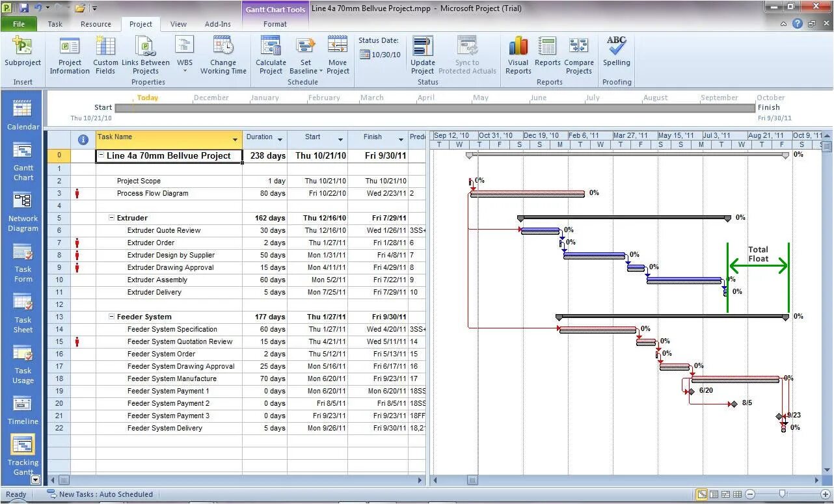This screenshot has width=834, height=504.
Task: Expand the view bar dropdown arrow below Tracking Gantt
Action: click(x=35, y=480)
